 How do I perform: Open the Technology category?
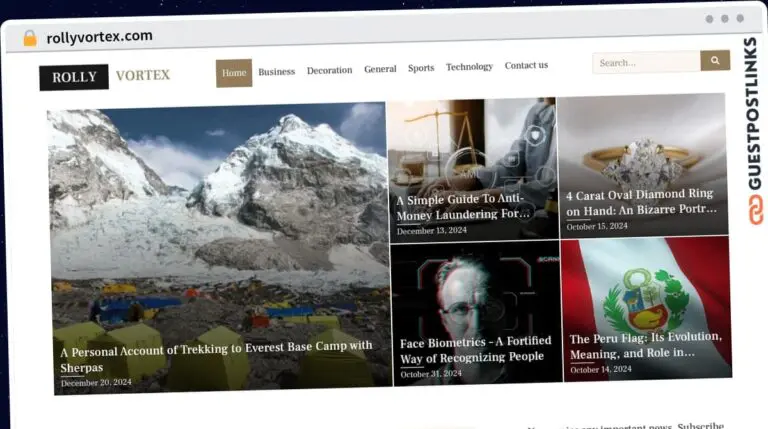pos(469,67)
